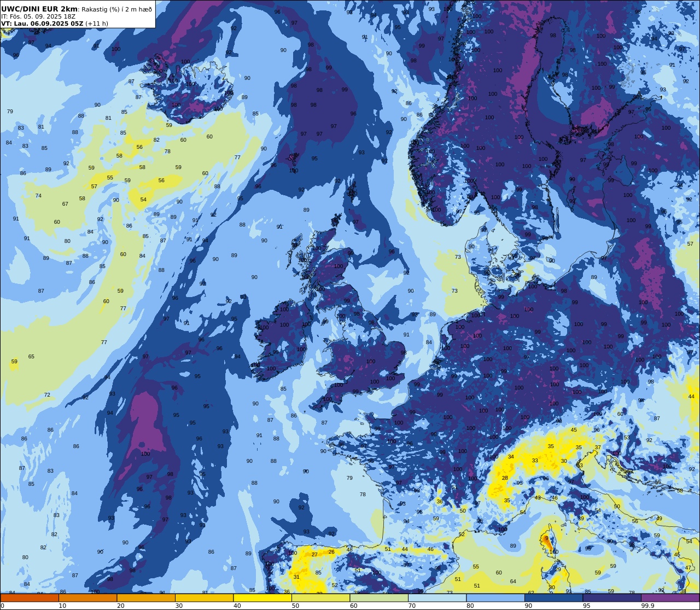Click the pale green 60–70 legend swatch
The height and width of the screenshot is (610, 700).
(x=379, y=598)
